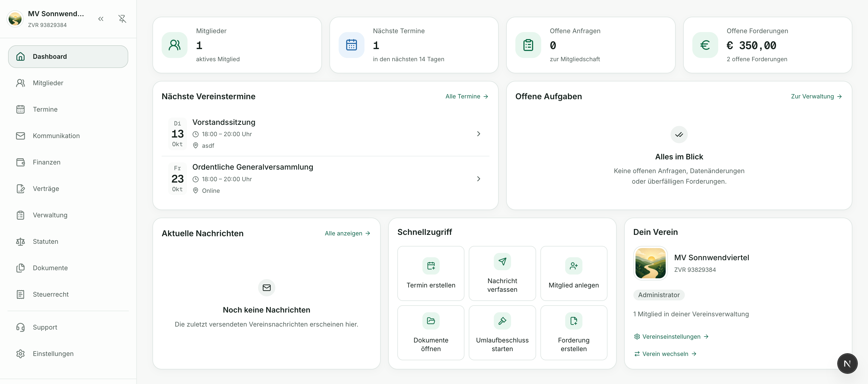The height and width of the screenshot is (384, 868).
Task: Open the Statuten page
Action: click(x=68, y=242)
